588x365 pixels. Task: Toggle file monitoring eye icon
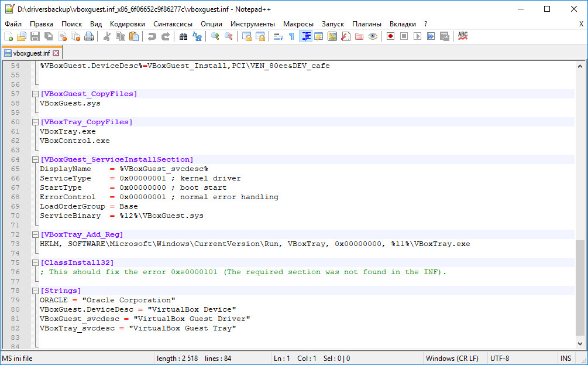click(x=373, y=36)
